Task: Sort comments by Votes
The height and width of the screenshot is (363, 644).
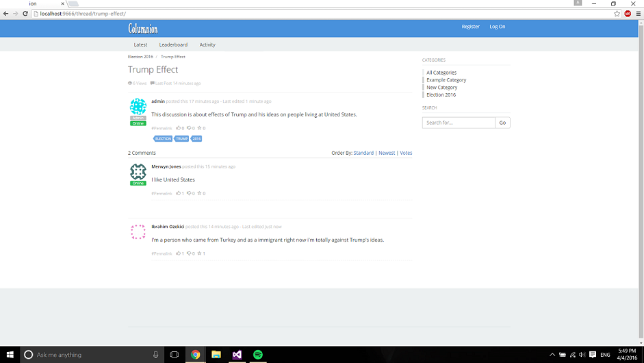Action: [406, 153]
